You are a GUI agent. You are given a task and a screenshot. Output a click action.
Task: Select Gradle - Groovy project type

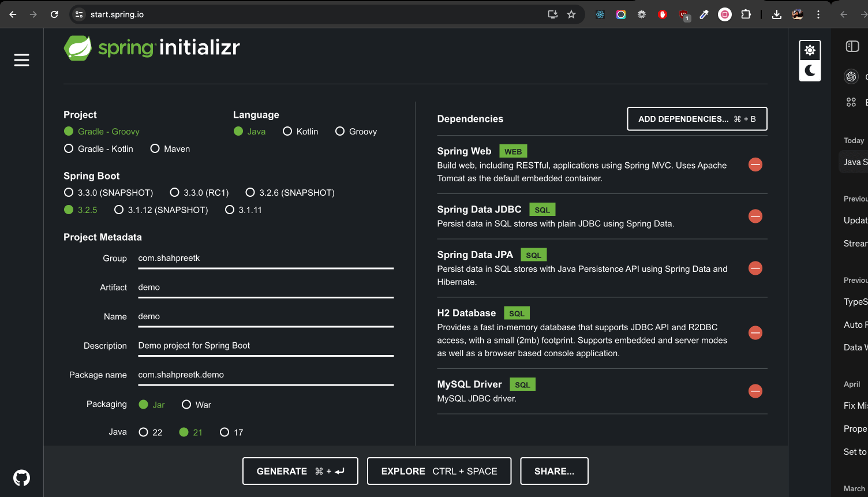click(102, 132)
